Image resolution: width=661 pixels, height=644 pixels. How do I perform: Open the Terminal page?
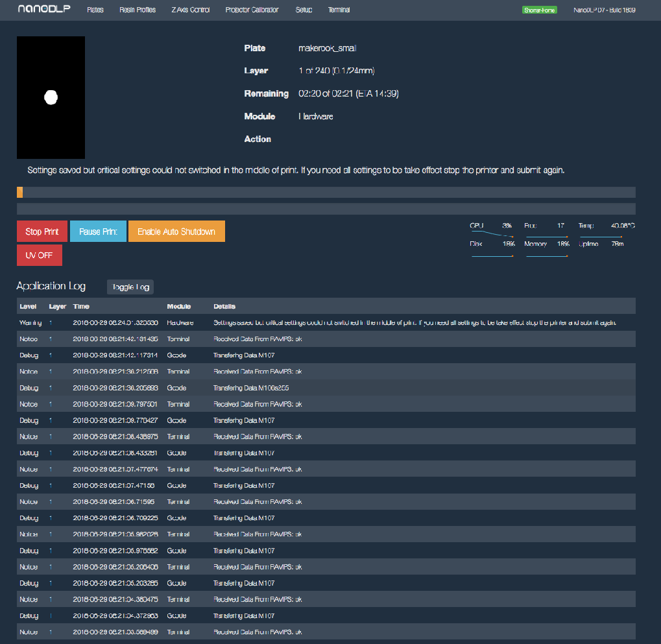[x=339, y=10]
